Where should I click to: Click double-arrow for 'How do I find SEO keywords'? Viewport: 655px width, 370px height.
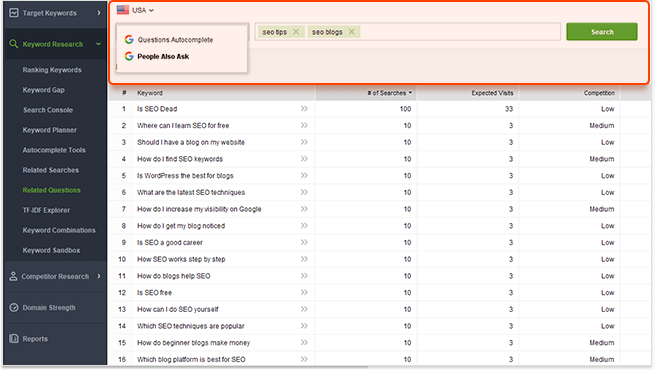[304, 159]
